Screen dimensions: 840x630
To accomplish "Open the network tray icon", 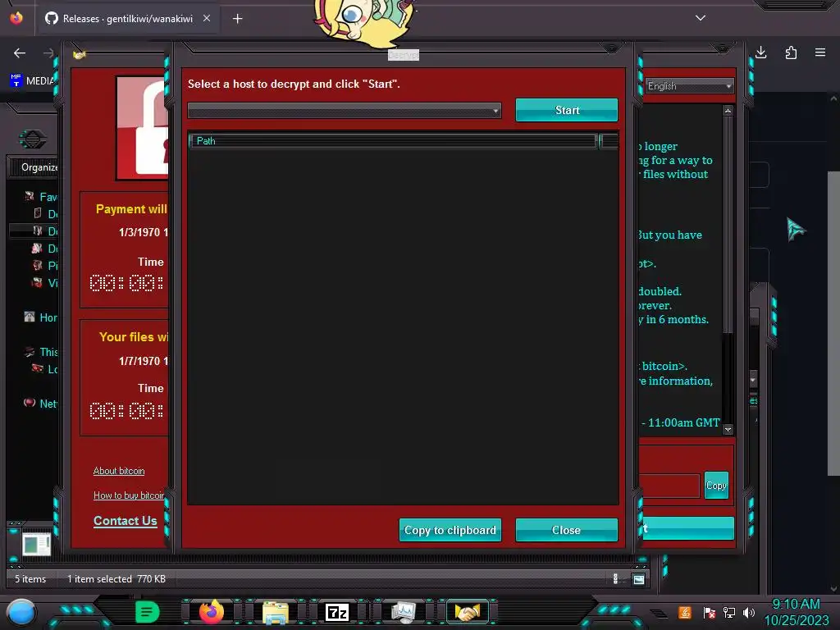I will pos(729,612).
